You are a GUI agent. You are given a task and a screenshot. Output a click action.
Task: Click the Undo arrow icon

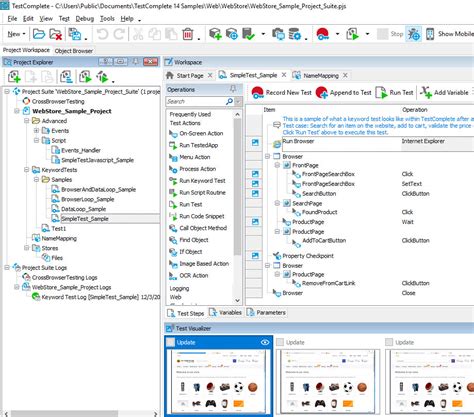coord(103,34)
